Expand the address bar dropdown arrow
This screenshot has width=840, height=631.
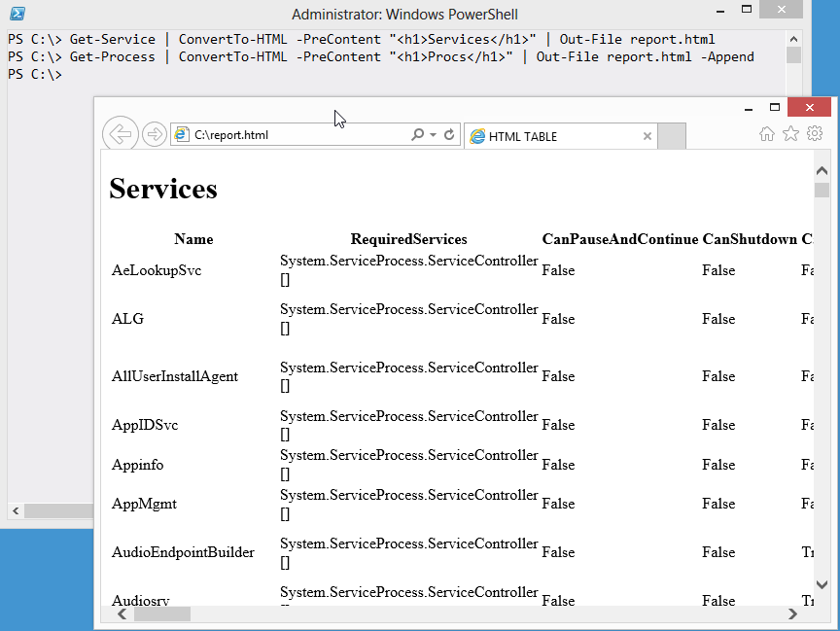[x=433, y=135]
